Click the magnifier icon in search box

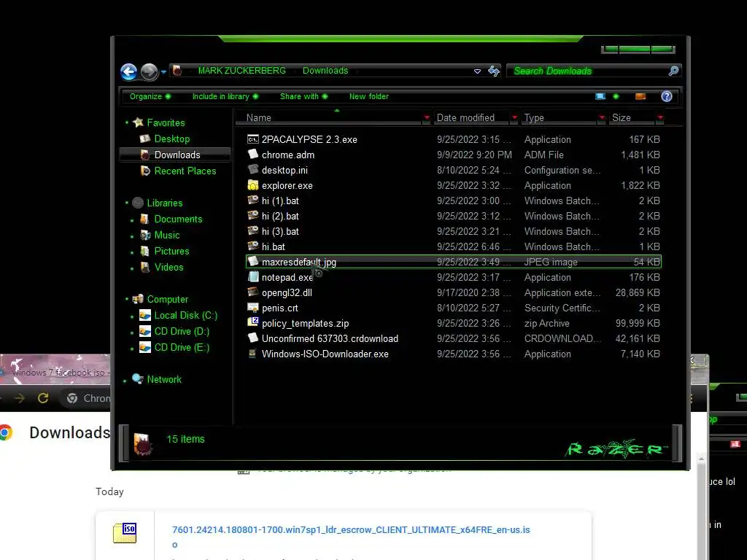point(673,71)
